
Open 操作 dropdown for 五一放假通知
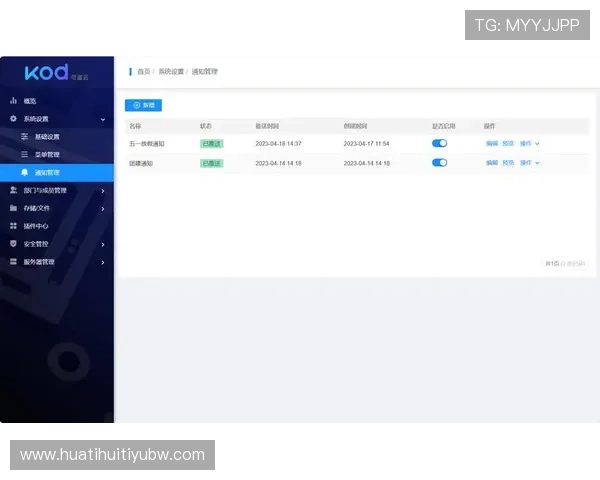[x=530, y=144]
